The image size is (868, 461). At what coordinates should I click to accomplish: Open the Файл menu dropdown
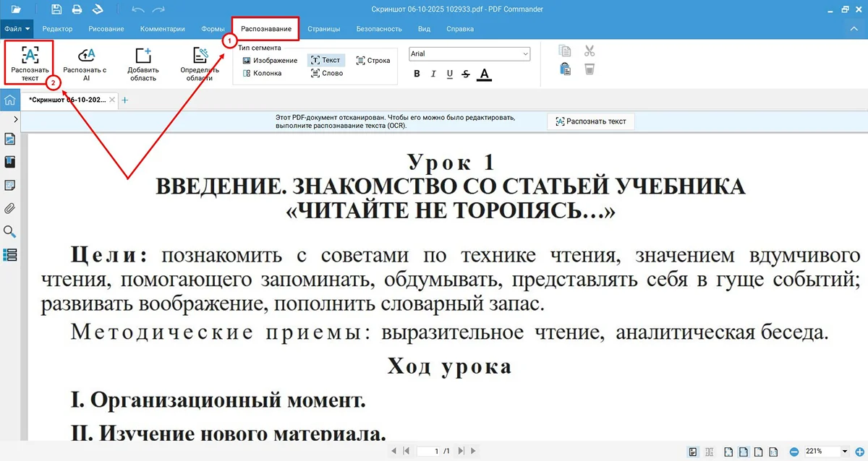pyautogui.click(x=17, y=29)
